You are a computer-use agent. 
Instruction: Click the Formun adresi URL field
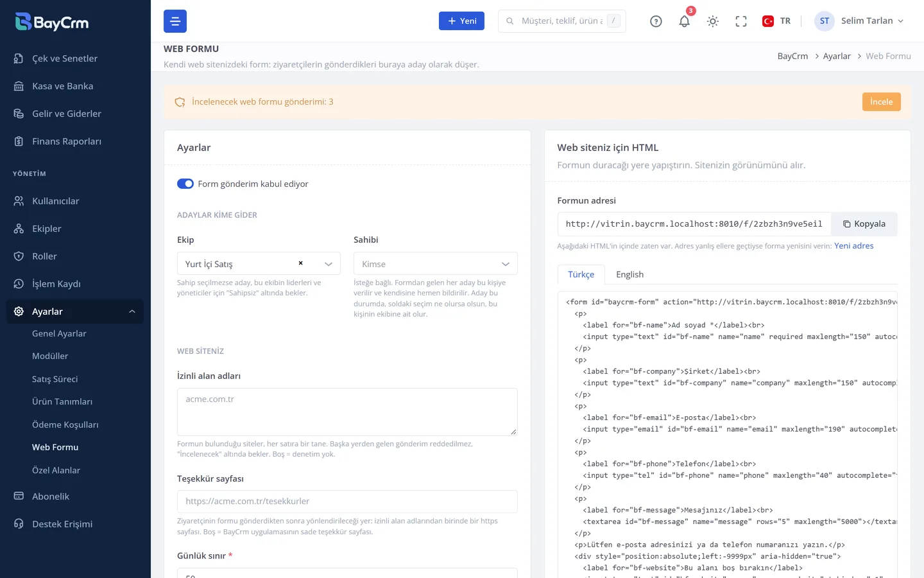click(694, 224)
